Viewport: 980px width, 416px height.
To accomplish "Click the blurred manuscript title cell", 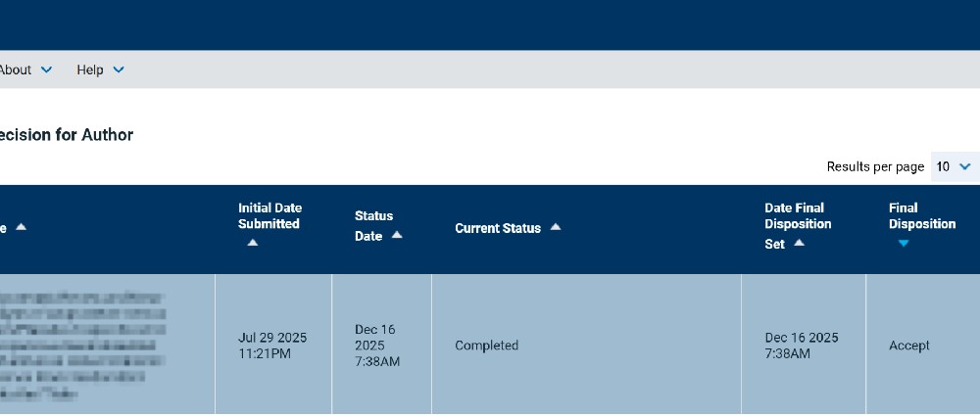I will point(83,346).
